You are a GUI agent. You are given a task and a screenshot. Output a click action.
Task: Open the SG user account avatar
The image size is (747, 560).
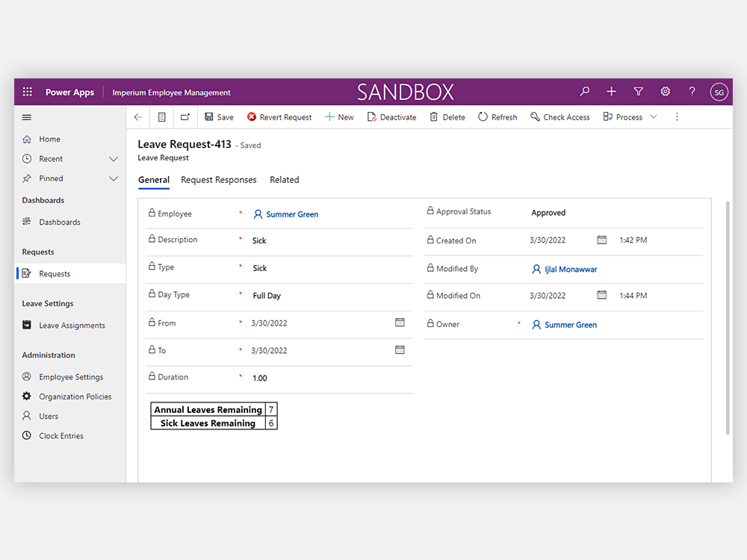719,92
